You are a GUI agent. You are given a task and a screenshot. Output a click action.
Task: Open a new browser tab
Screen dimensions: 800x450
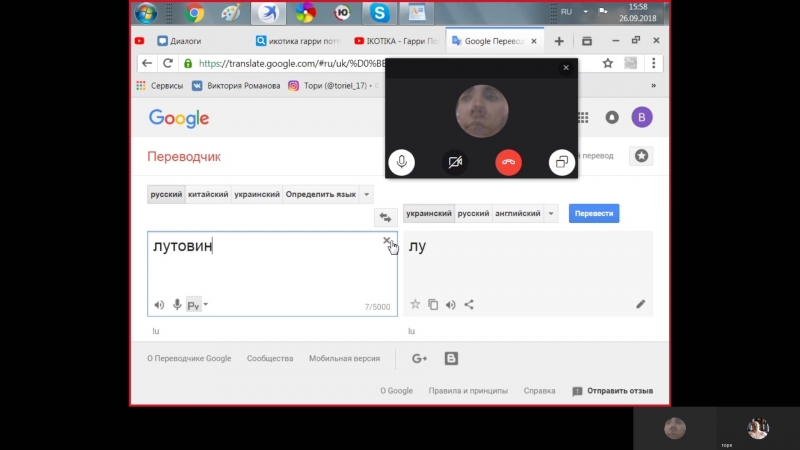pos(559,41)
